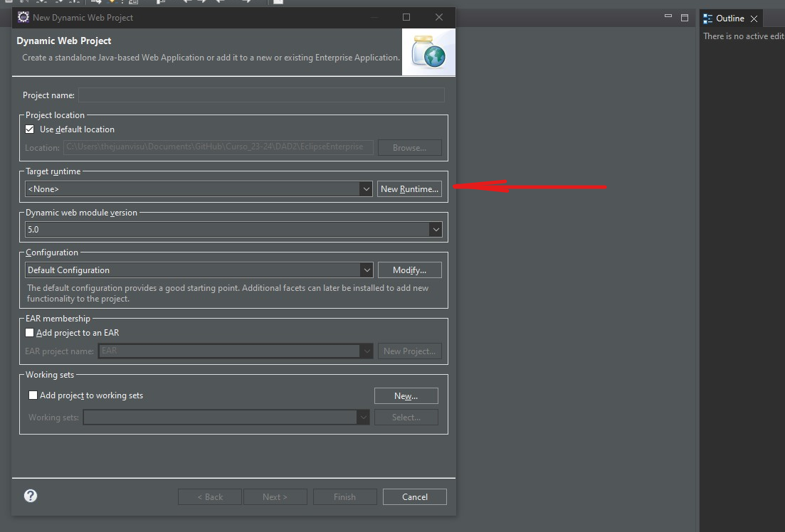Close the New Dynamic Web Project dialog

point(439,17)
